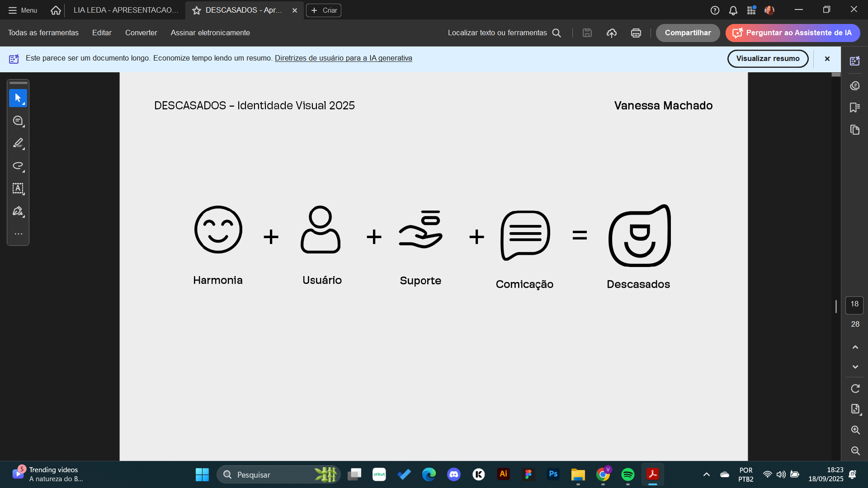Open the bookmarks panel on the right
868x488 pixels.
(x=855, y=108)
